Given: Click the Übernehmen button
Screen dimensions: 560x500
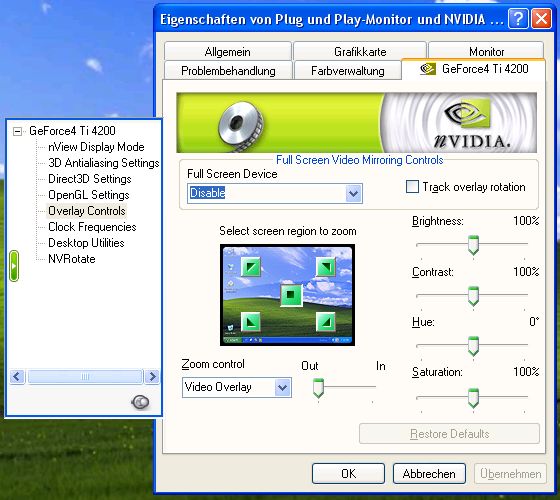Looking at the screenshot, I should coord(510,474).
